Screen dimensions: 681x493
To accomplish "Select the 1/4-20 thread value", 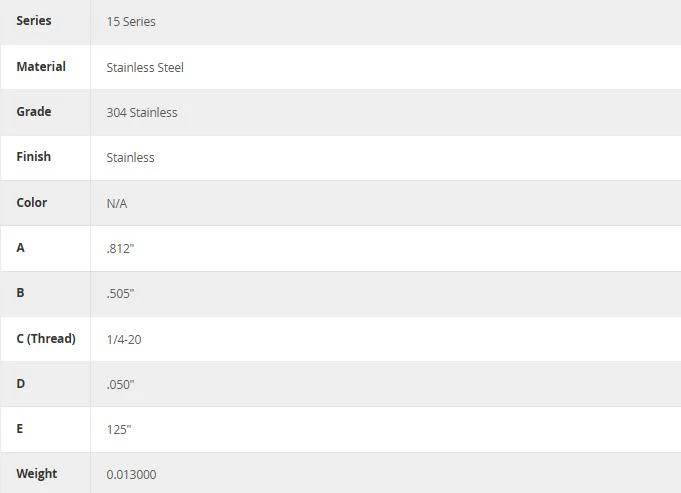I will [x=124, y=339].
